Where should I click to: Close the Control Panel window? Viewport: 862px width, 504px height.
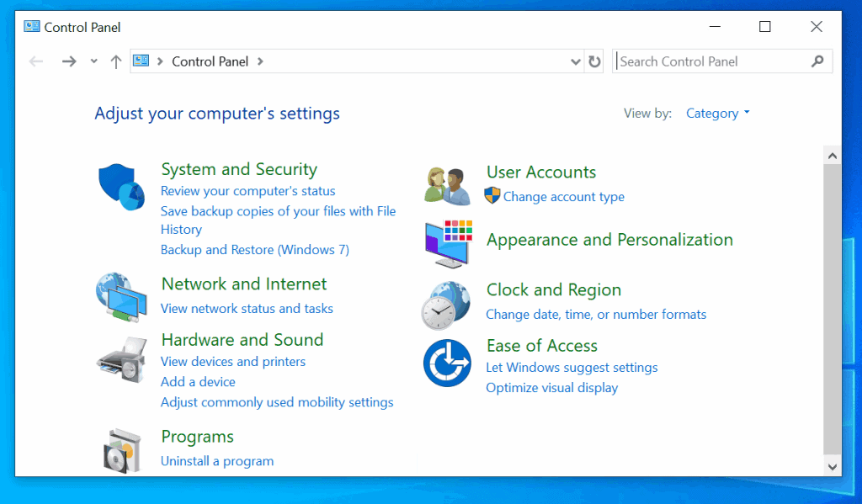click(817, 26)
